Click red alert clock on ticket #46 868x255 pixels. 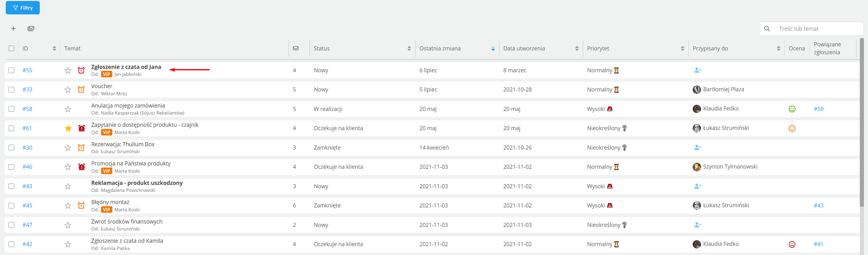pos(81,167)
